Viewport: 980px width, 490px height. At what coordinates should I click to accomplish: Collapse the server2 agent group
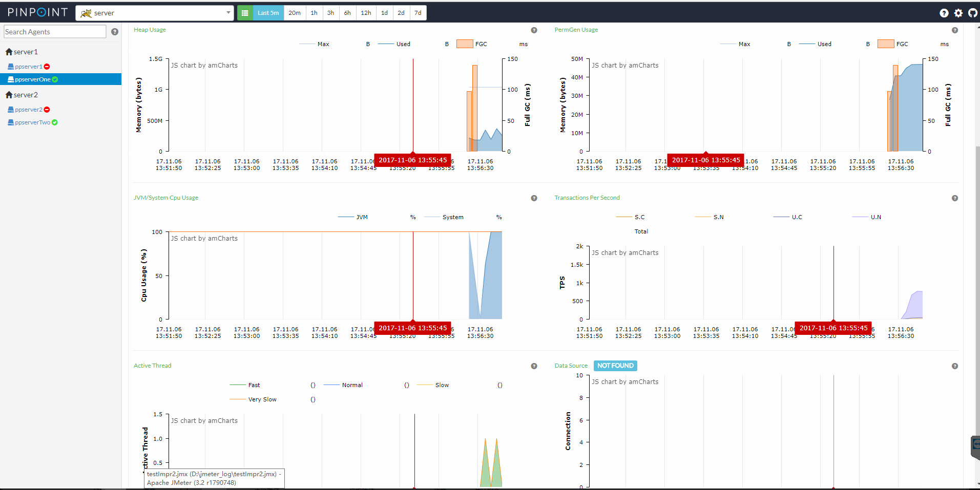(22, 95)
